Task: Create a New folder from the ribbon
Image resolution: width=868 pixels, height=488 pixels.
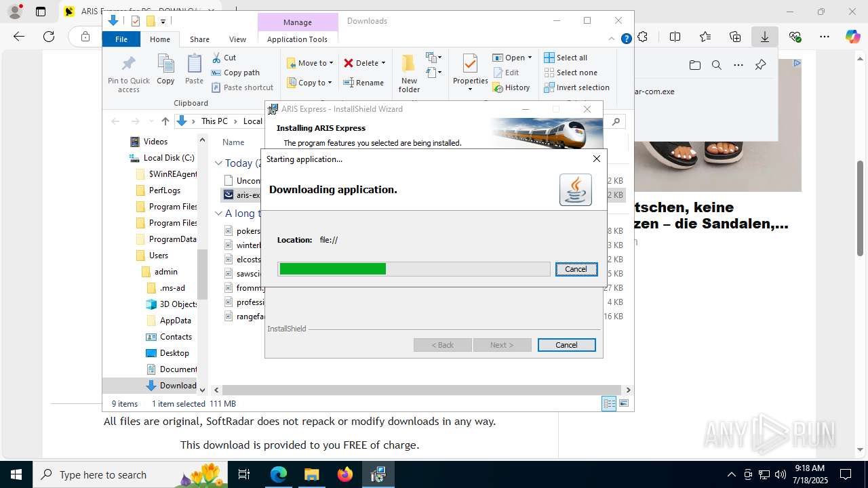Action: [x=409, y=73]
